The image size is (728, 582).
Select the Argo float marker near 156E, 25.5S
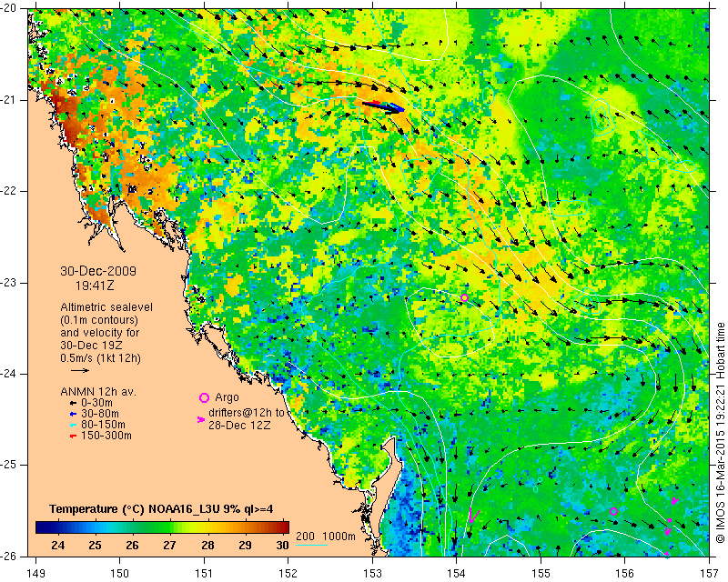click(613, 511)
